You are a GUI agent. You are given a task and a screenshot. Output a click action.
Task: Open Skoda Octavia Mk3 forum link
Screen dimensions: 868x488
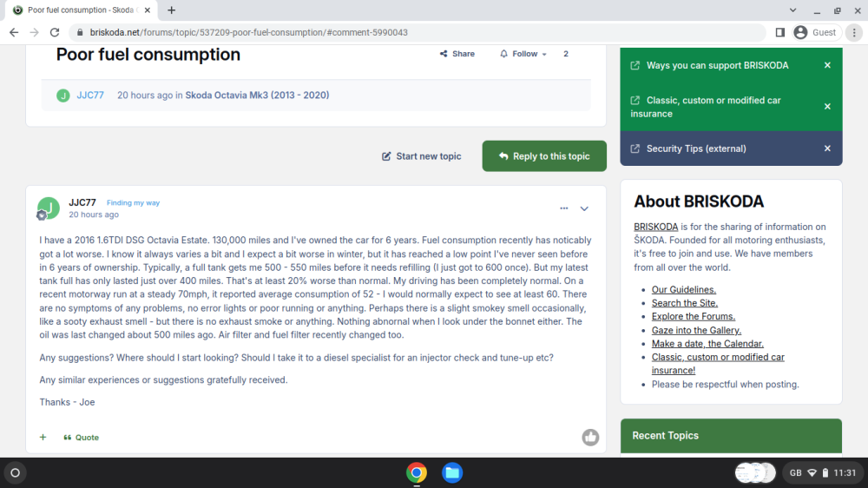point(257,96)
